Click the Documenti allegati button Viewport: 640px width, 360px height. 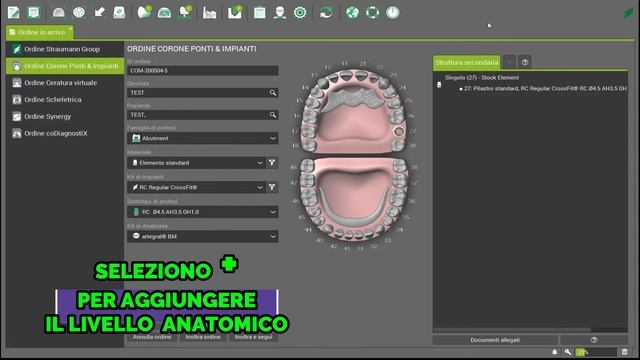[x=495, y=340]
